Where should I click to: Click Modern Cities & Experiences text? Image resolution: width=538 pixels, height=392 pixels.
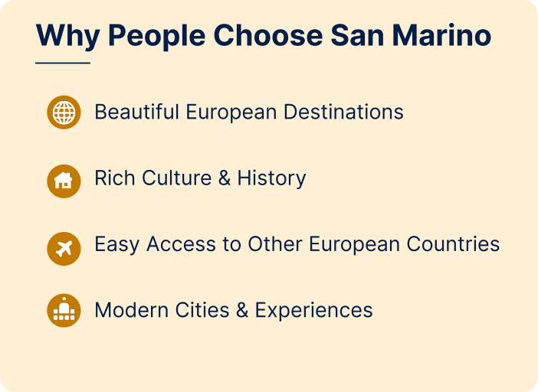(234, 310)
